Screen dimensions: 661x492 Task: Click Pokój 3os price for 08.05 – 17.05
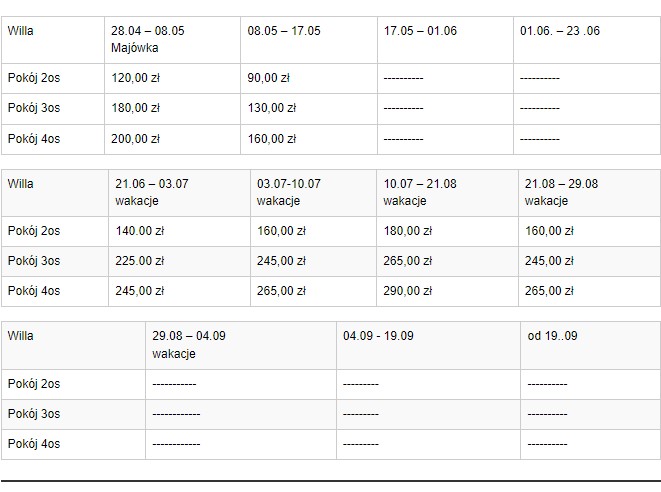click(x=271, y=109)
